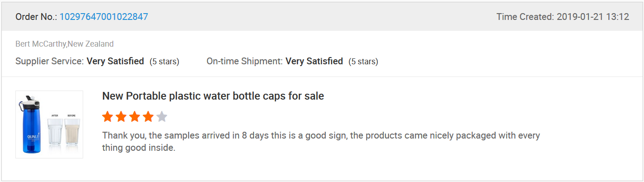The width and height of the screenshot is (644, 182).
Task: Open the water bottle product thumbnail
Action: [49, 125]
